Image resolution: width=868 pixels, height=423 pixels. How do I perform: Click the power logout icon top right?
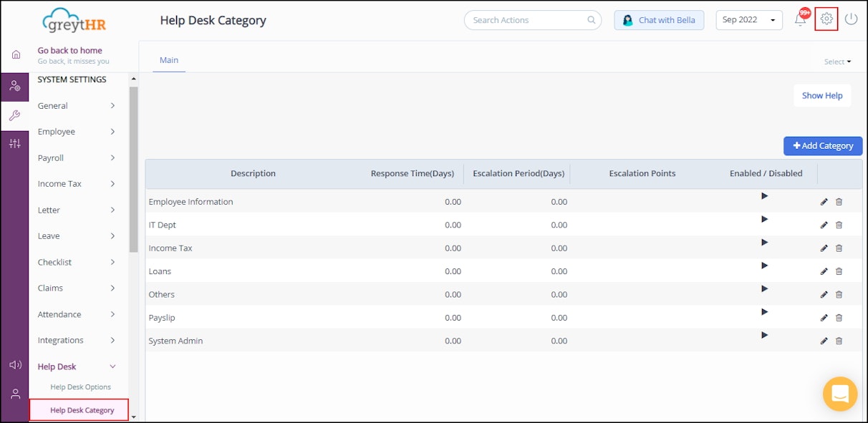tap(851, 19)
